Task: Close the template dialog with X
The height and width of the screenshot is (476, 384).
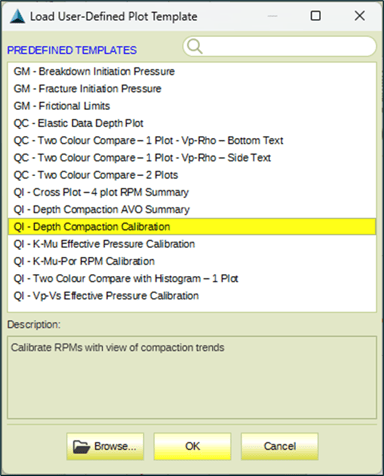Action: (360, 16)
